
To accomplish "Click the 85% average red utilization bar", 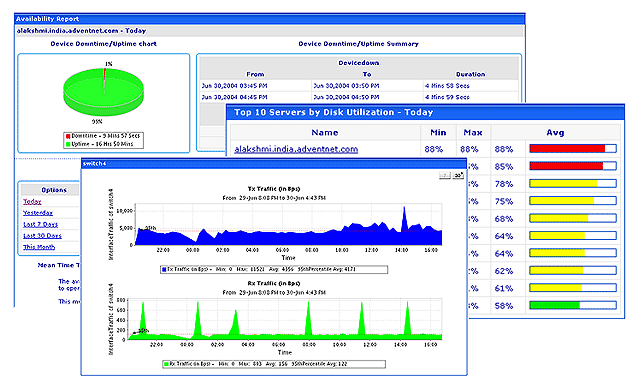I will pos(573,166).
